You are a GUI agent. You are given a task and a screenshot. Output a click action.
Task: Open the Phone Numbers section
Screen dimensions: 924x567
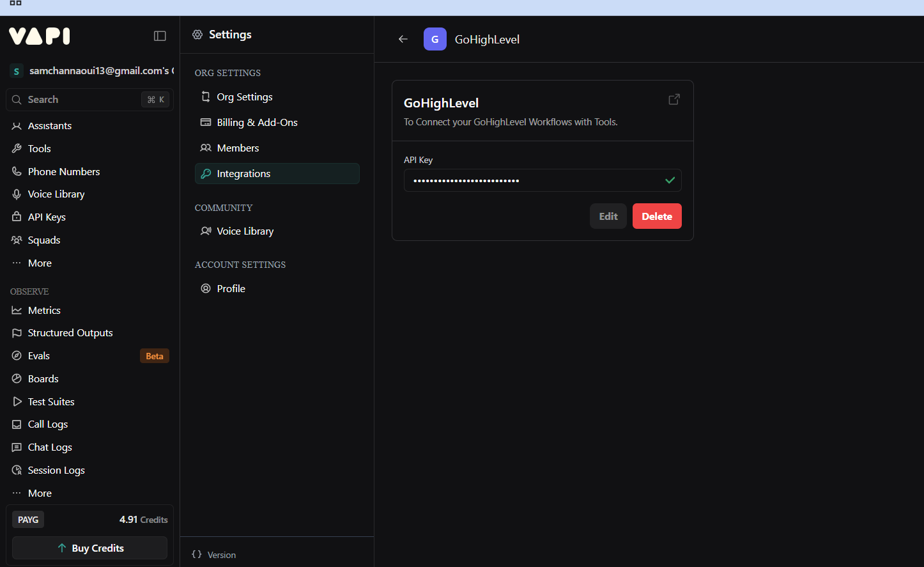click(63, 171)
